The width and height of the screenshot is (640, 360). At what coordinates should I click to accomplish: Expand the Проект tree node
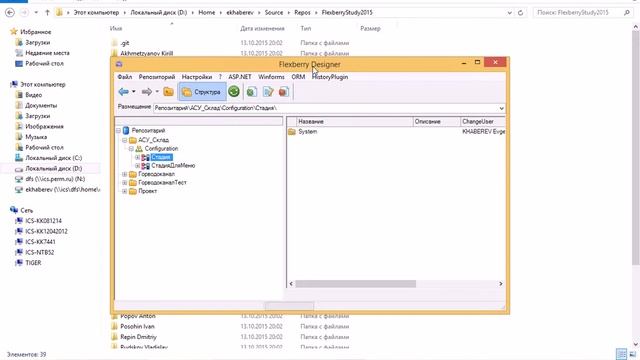point(125,191)
